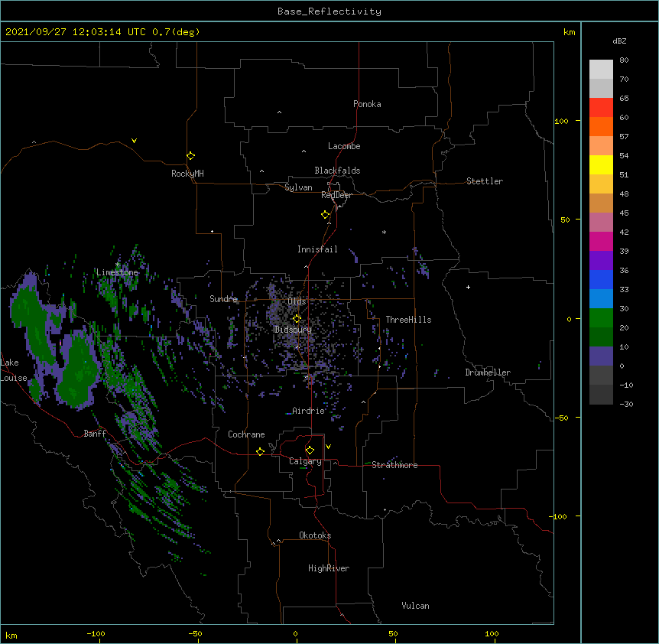Select the yellow diamond marker between Olds and Didsbury
659x644 pixels.
coord(297,319)
